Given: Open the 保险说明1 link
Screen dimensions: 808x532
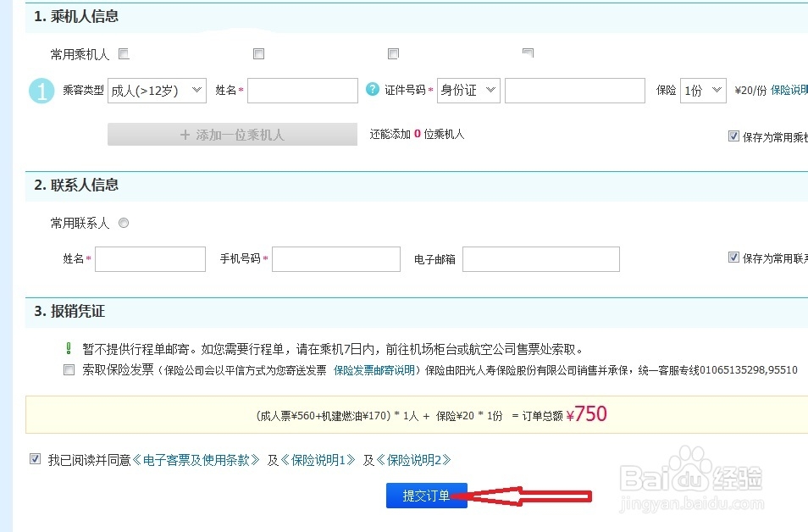Looking at the screenshot, I should click(x=318, y=460).
